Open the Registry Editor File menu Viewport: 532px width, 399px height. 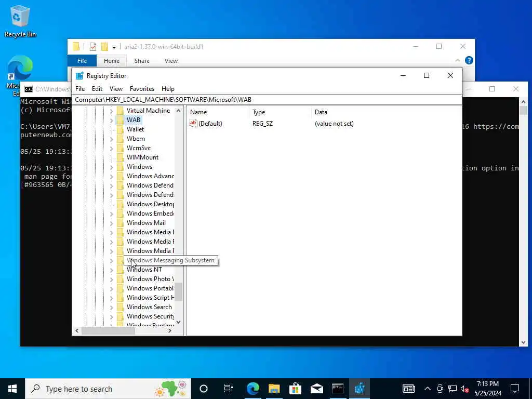80,88
